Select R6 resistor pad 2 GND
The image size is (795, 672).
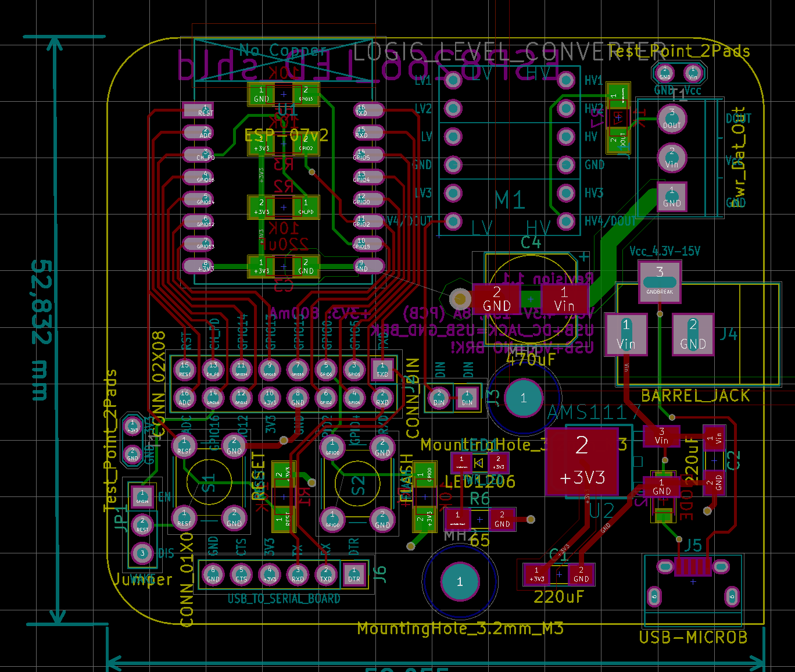(x=502, y=519)
